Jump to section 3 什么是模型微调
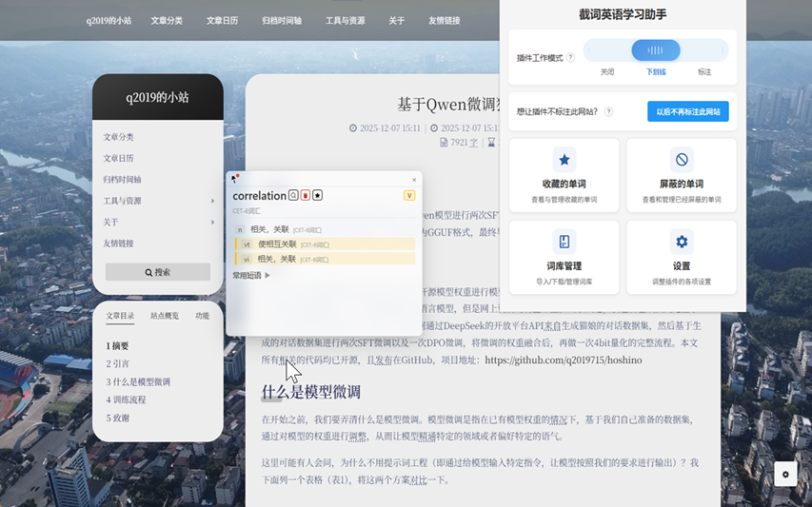 coord(138,381)
